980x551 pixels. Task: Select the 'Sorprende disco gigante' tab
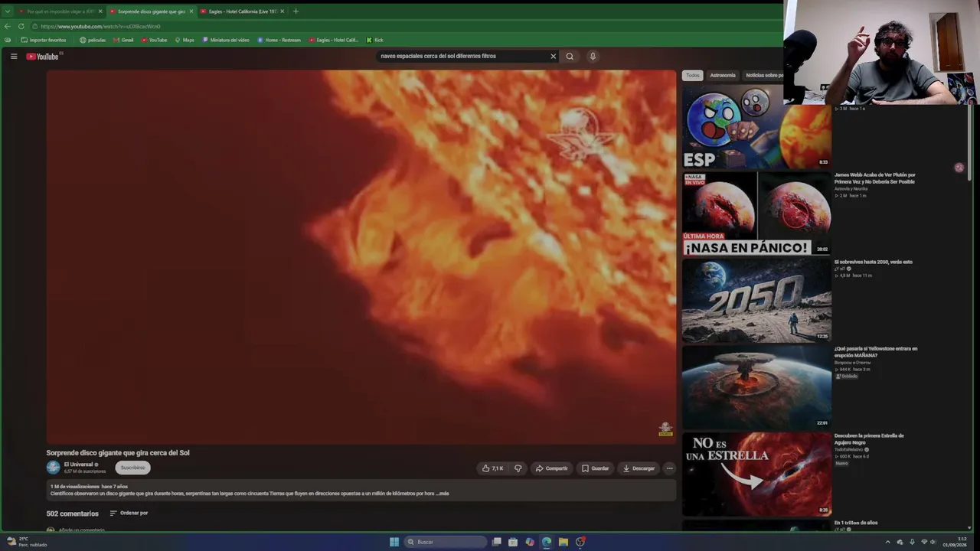[x=151, y=11]
